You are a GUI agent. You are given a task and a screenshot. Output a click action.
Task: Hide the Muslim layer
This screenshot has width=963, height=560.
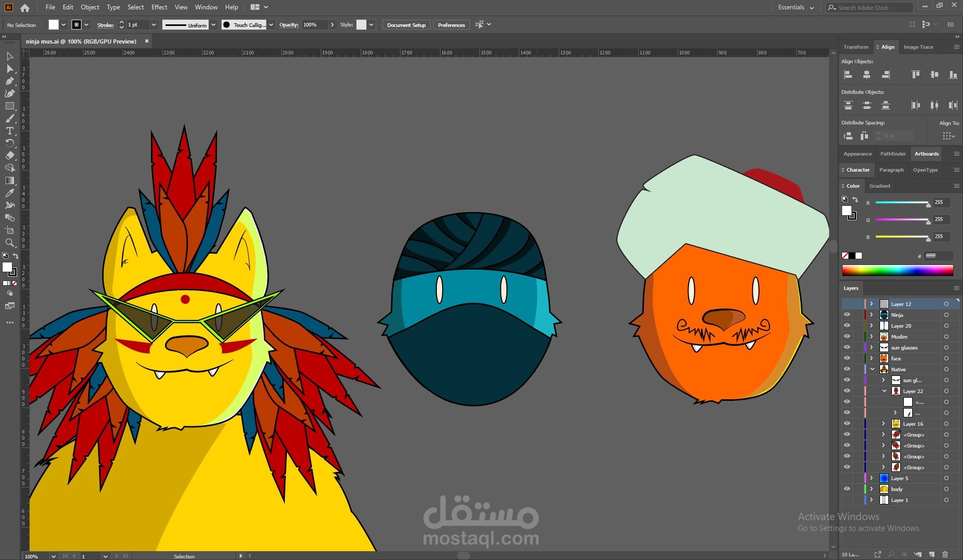[x=847, y=337]
